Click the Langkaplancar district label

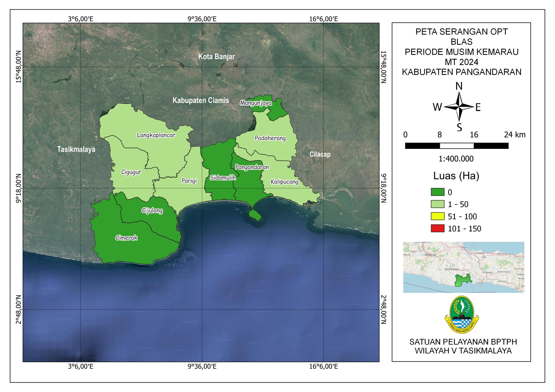pos(156,135)
